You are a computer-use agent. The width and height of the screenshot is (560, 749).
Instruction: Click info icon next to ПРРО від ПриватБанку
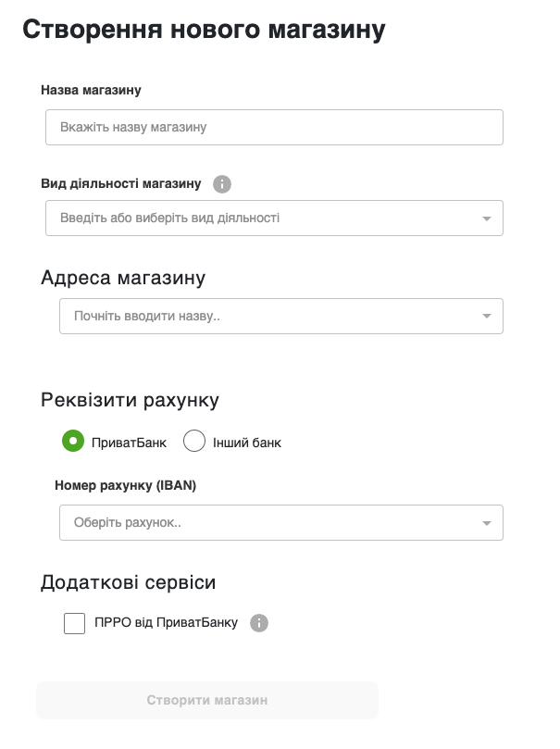pos(259,623)
